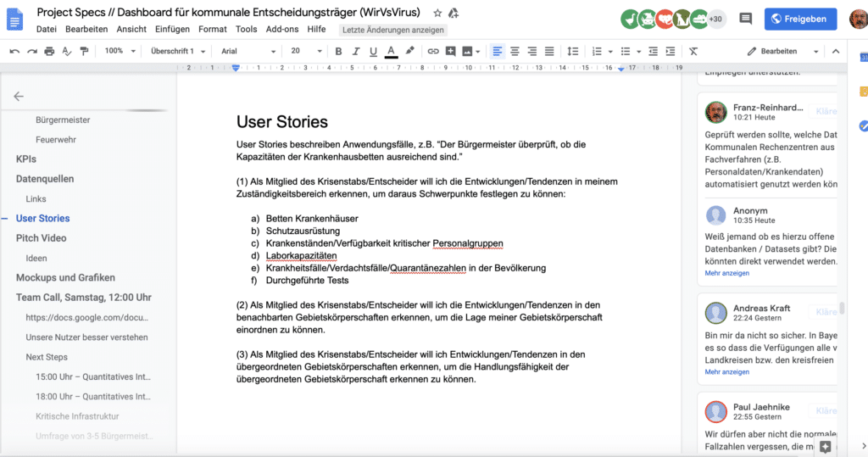Image resolution: width=868 pixels, height=457 pixels.
Task: Star the document with the star icon
Action: pos(437,13)
